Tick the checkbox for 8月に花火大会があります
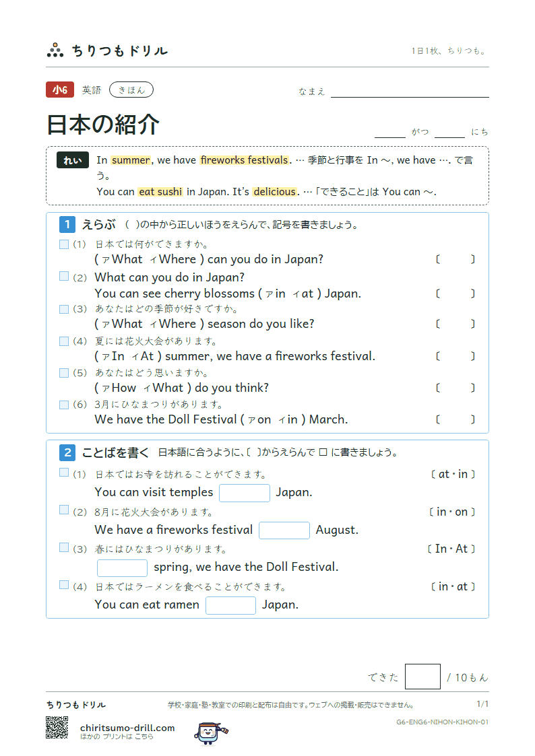The height and width of the screenshot is (756, 535). click(64, 510)
